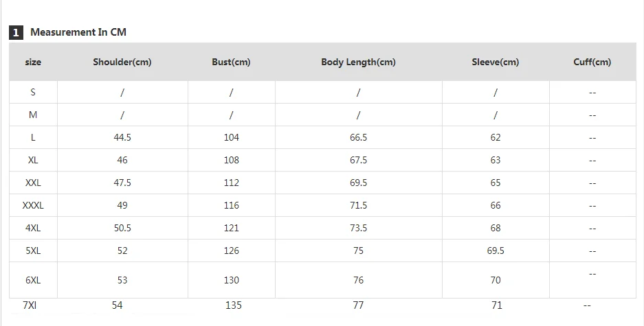Select the size column header
The width and height of the screenshot is (644, 326).
[33, 62]
